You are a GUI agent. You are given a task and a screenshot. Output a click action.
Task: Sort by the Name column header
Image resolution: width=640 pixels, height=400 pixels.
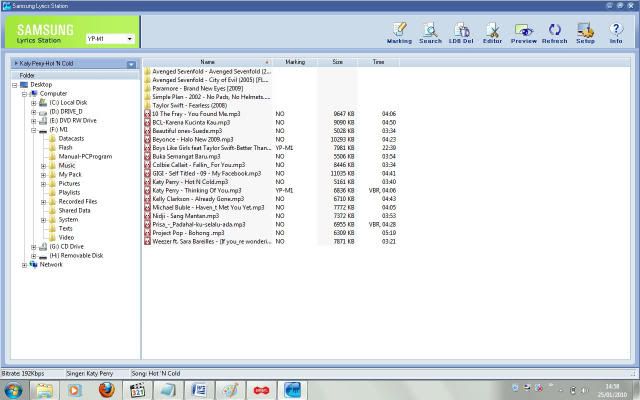(207, 62)
